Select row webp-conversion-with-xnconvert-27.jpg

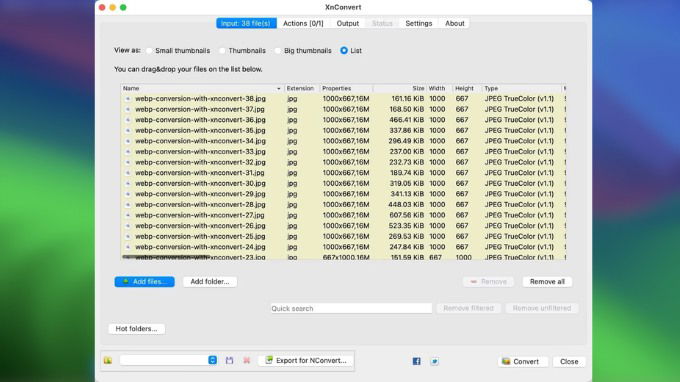point(343,215)
